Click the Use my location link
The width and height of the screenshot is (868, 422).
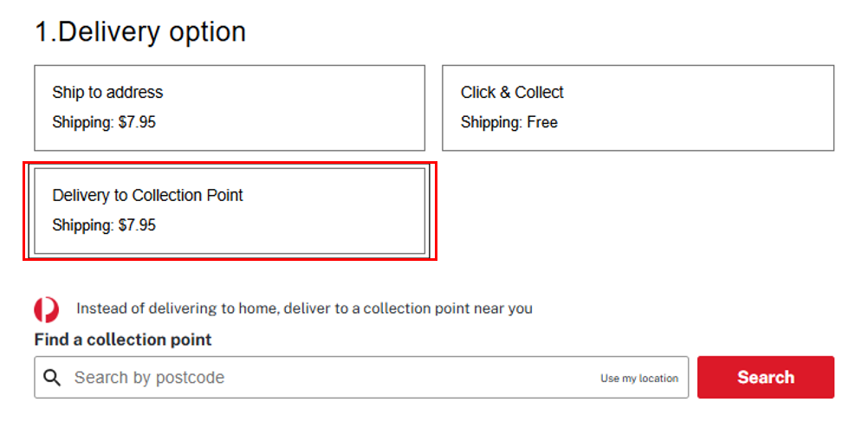pyautogui.click(x=639, y=379)
